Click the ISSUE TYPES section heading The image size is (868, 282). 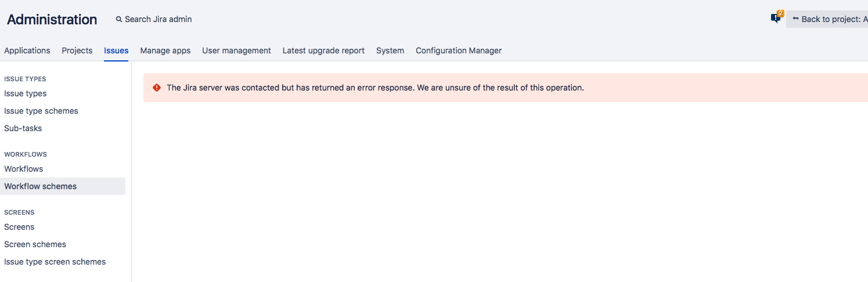tap(25, 79)
